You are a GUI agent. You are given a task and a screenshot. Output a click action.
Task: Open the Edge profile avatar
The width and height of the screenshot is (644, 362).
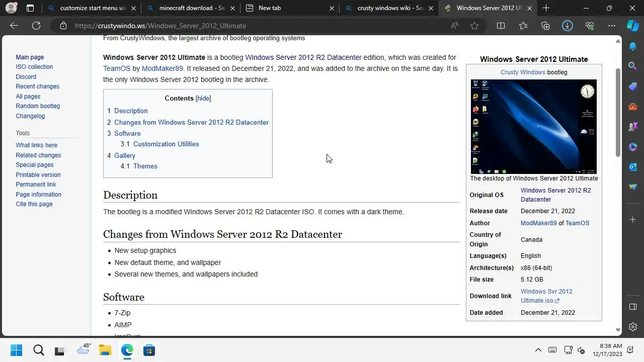(11, 8)
